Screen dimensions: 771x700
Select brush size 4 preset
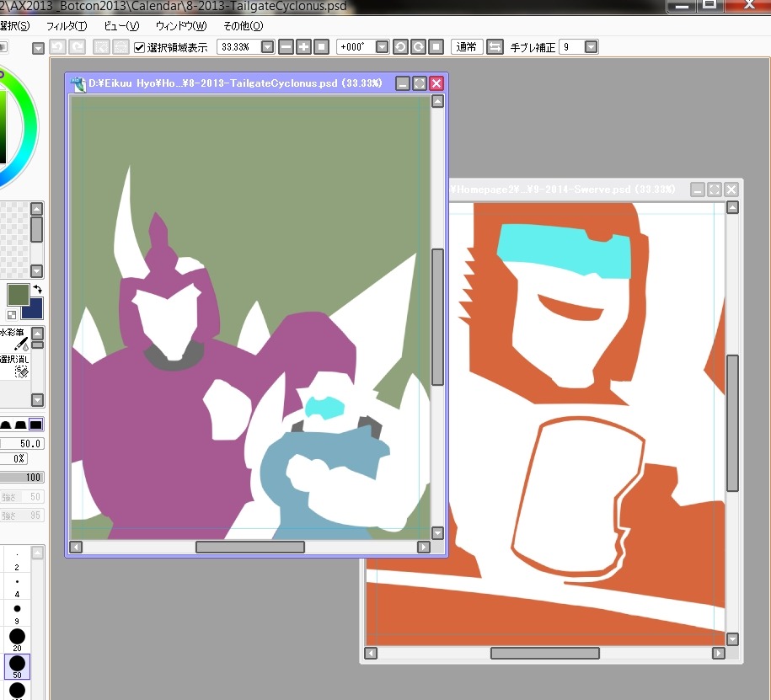coord(17,587)
